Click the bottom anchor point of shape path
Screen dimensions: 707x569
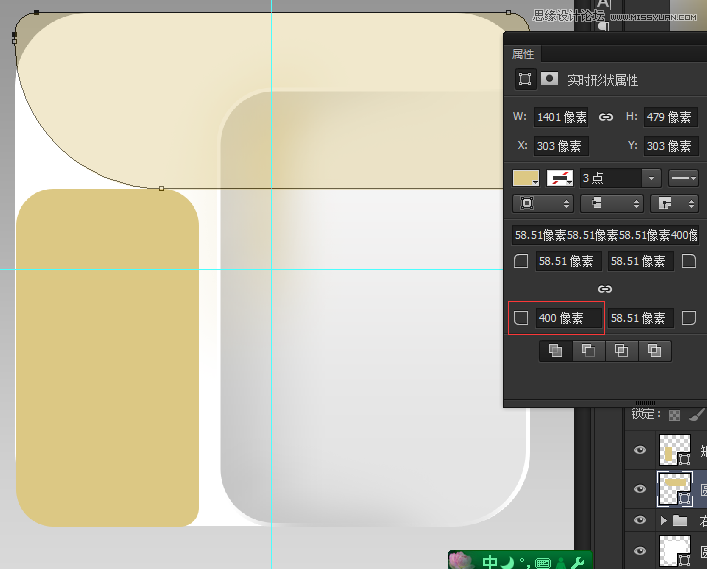click(x=161, y=188)
